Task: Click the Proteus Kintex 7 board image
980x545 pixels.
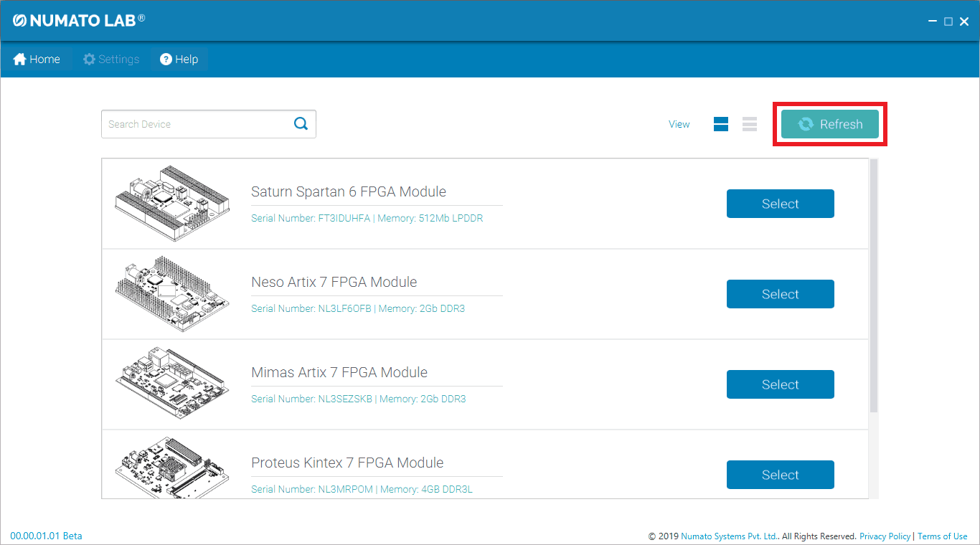Action: (x=173, y=468)
